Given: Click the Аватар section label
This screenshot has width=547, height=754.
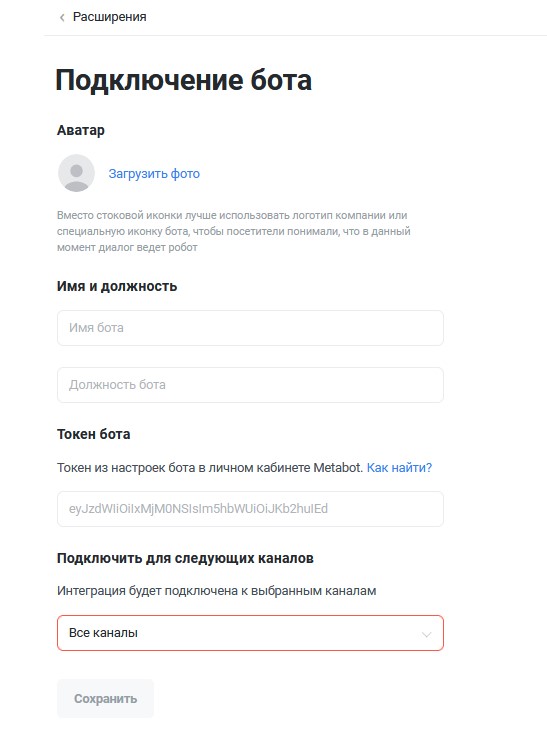Looking at the screenshot, I should (x=81, y=130).
